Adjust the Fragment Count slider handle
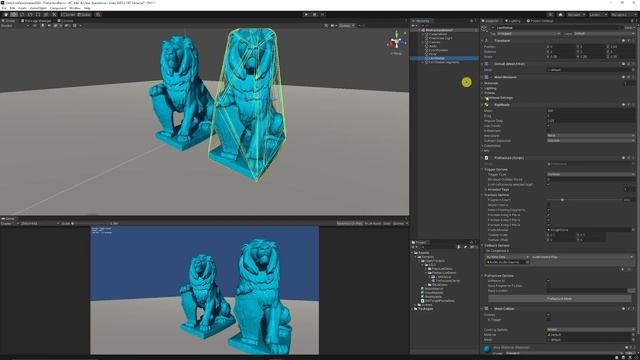This screenshot has width=640, height=360. pyautogui.click(x=562, y=200)
